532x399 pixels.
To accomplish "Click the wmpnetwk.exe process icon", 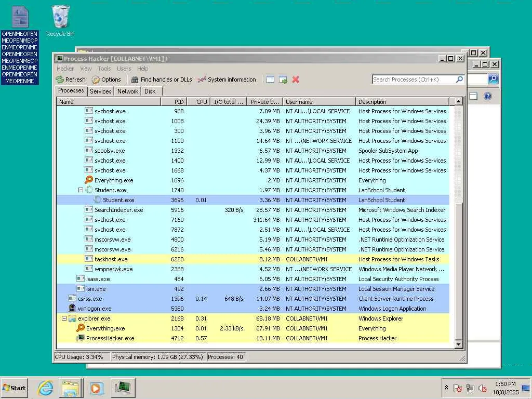I will coord(89,269).
